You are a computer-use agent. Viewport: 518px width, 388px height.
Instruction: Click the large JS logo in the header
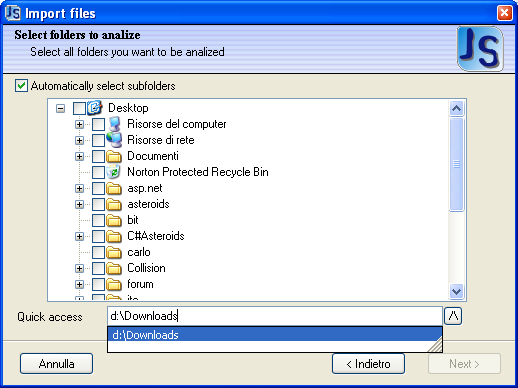[480, 49]
